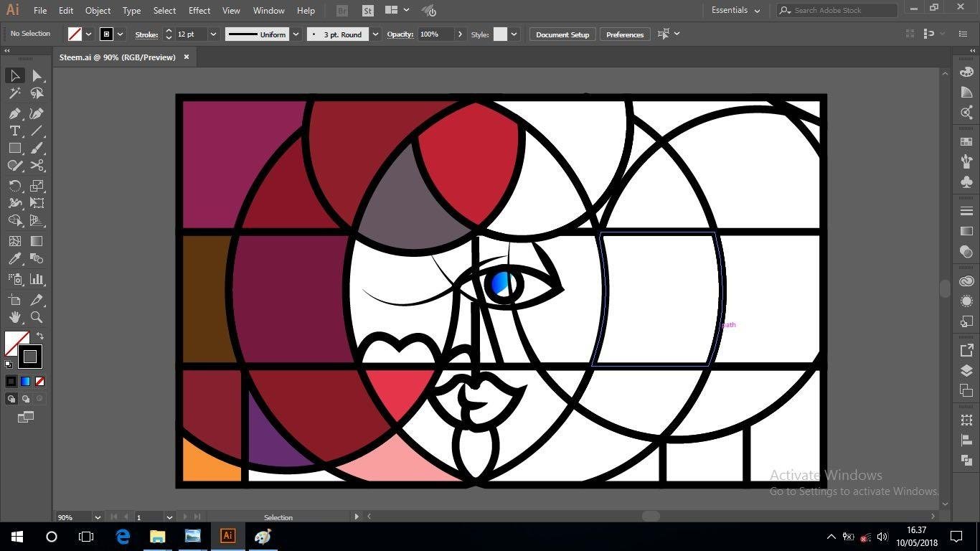Choose the Lasso tool
980x551 pixels.
pos(37,93)
